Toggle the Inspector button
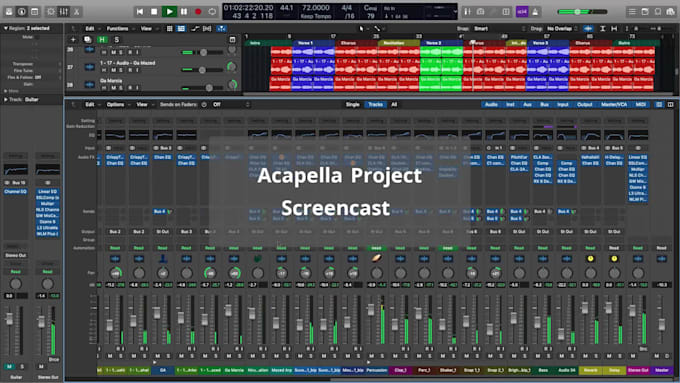680x383 pixels. pyautogui.click(x=21, y=12)
